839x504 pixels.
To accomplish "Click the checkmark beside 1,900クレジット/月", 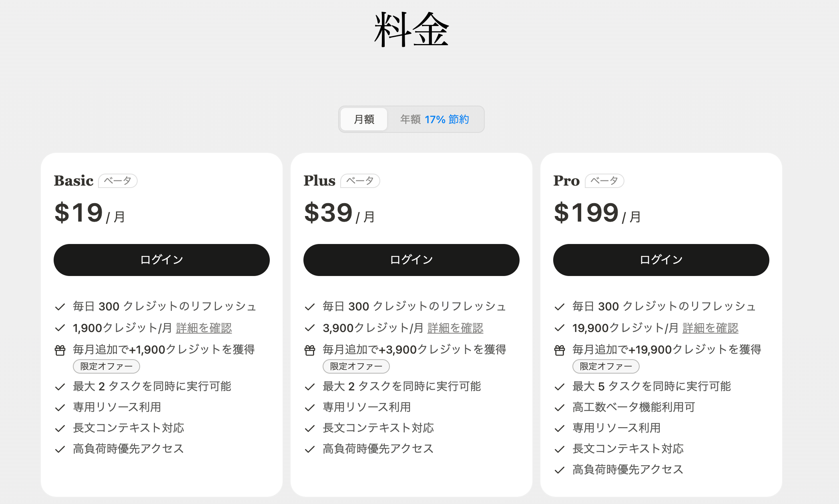I will point(60,328).
